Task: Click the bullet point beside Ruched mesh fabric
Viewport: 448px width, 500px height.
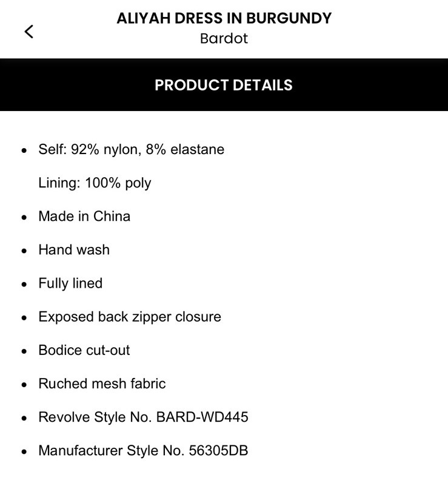Action: pyautogui.click(x=24, y=385)
